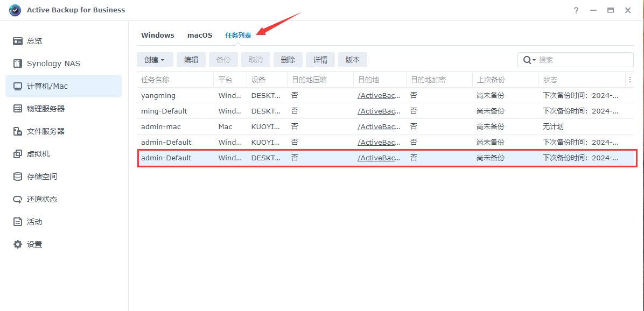This screenshot has height=311, width=644.
Task: Open the help question mark icon
Action: 576,10
